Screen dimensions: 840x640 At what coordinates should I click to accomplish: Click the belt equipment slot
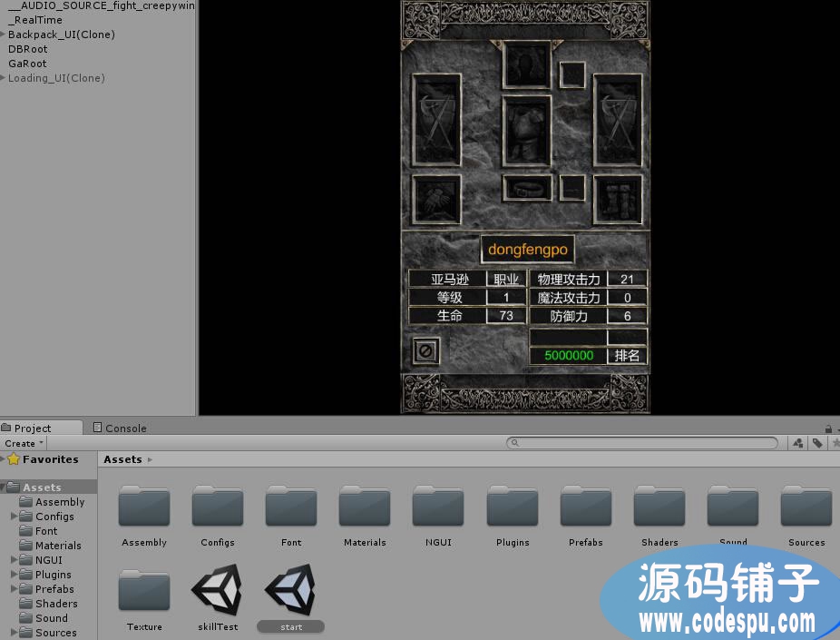click(x=527, y=188)
